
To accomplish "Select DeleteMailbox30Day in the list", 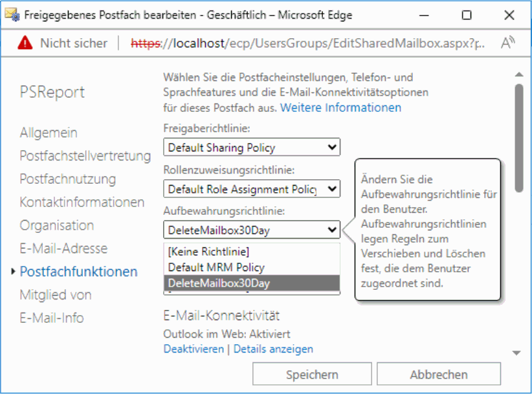I will (x=252, y=283).
